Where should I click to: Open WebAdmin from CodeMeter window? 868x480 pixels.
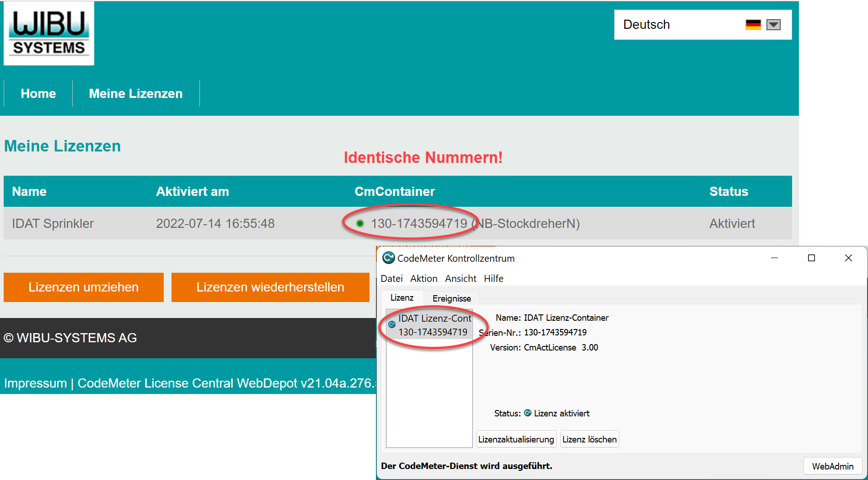pos(832,466)
